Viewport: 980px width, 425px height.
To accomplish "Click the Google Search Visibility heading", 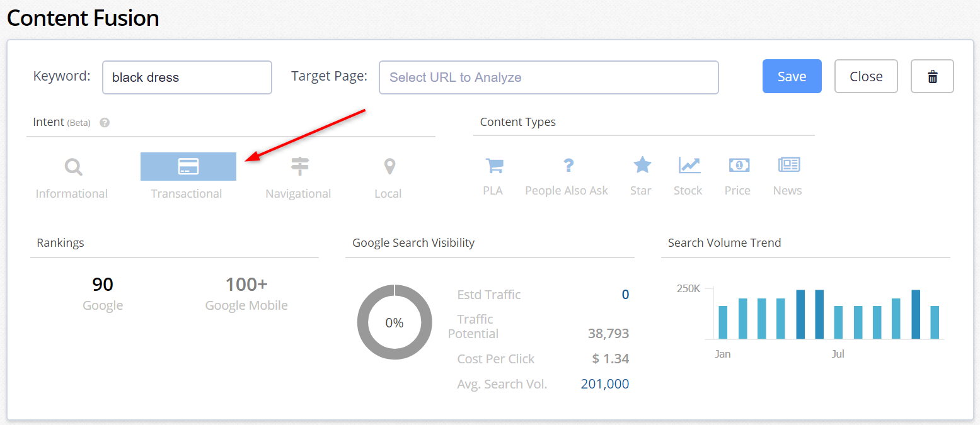I will (x=413, y=243).
